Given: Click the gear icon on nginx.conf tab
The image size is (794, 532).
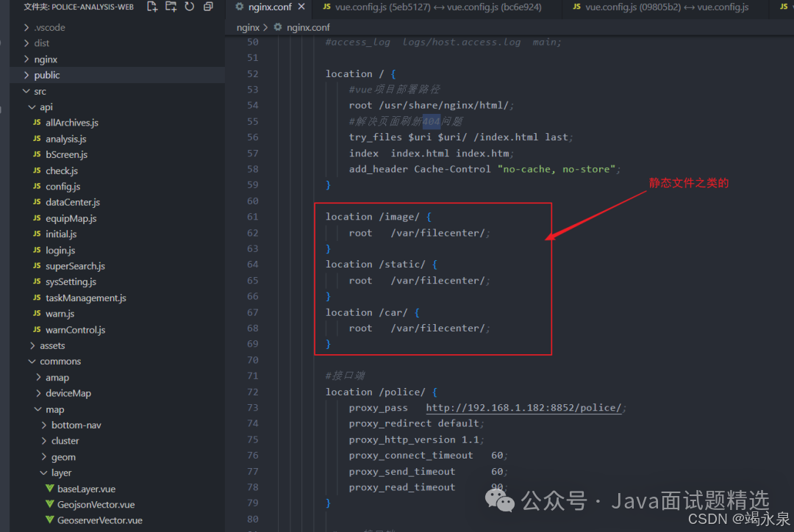Looking at the screenshot, I should tap(240, 7).
